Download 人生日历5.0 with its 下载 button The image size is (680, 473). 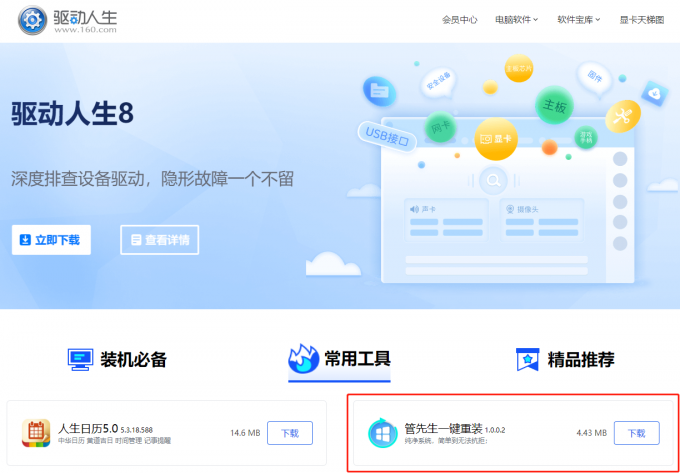point(290,433)
